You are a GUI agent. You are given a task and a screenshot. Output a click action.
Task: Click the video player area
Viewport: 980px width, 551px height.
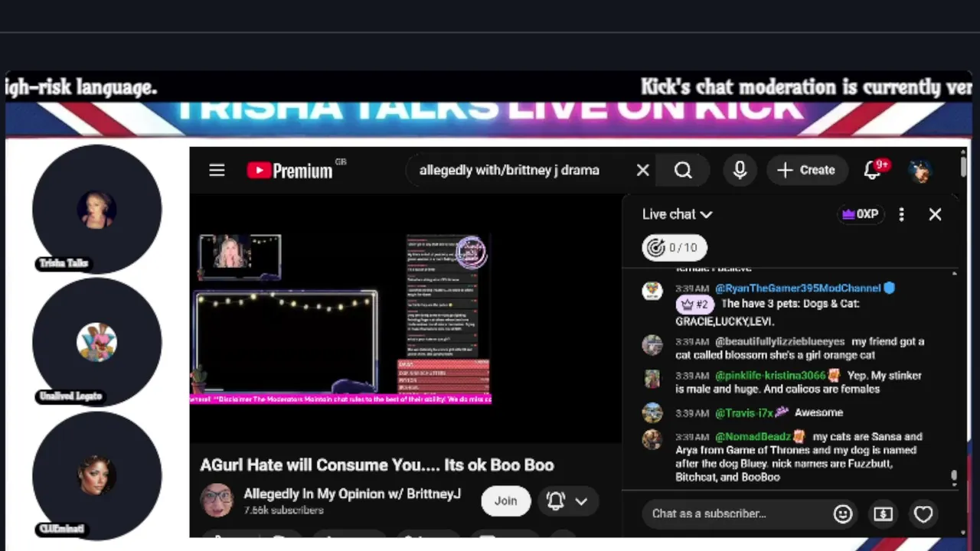(406, 318)
